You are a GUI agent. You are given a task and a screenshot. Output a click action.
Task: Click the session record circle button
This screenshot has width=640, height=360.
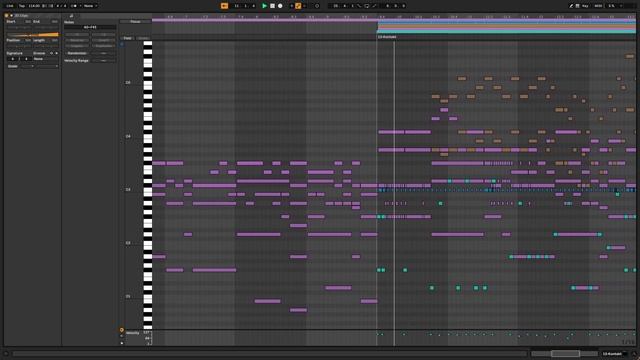tap(317, 6)
